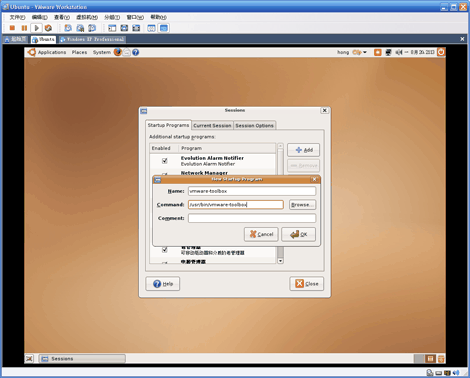Switch to the Session Options tab

click(x=255, y=125)
